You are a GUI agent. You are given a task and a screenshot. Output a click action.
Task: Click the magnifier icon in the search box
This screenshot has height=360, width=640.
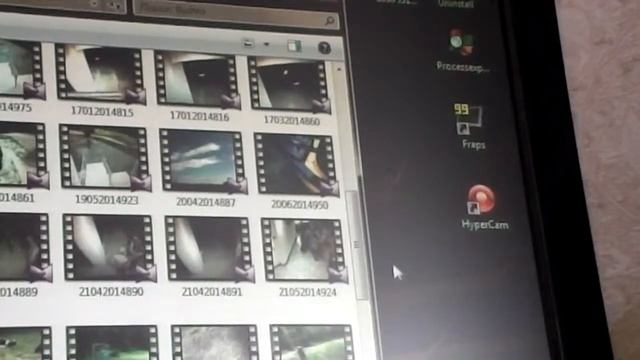tap(329, 20)
